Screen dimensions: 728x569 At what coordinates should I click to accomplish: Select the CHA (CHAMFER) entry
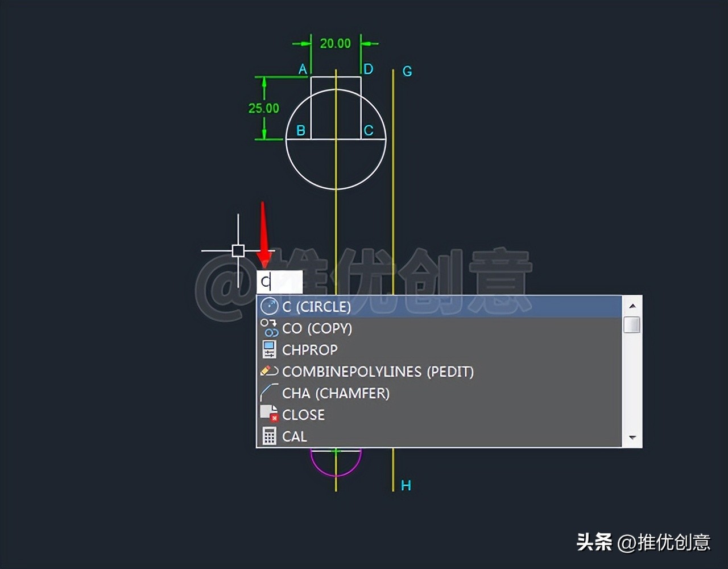(336, 393)
